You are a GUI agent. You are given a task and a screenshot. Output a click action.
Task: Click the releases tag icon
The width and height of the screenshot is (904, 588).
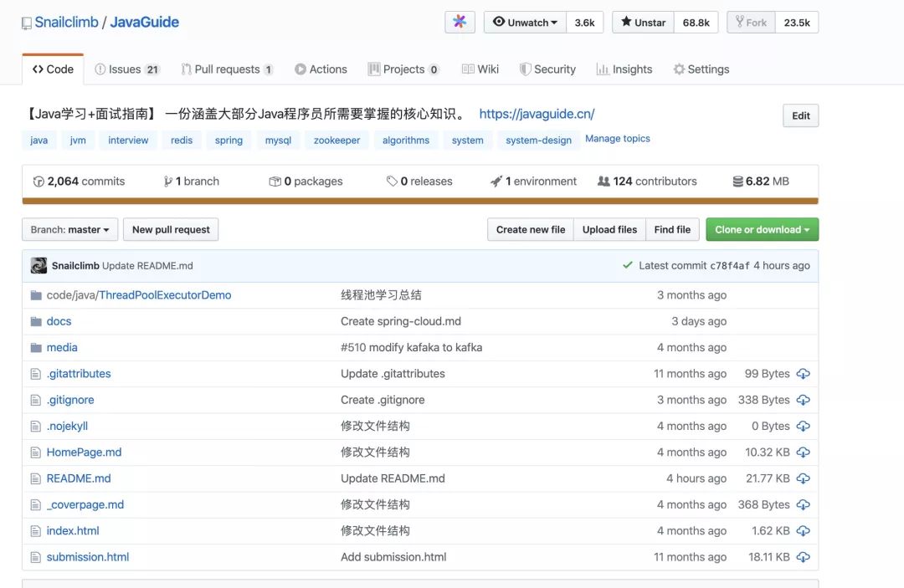click(x=392, y=182)
